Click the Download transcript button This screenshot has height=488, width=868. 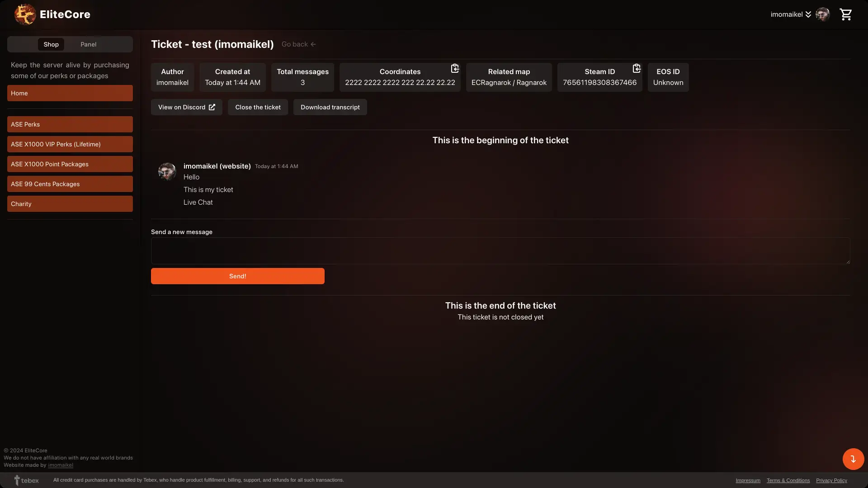[x=330, y=107]
